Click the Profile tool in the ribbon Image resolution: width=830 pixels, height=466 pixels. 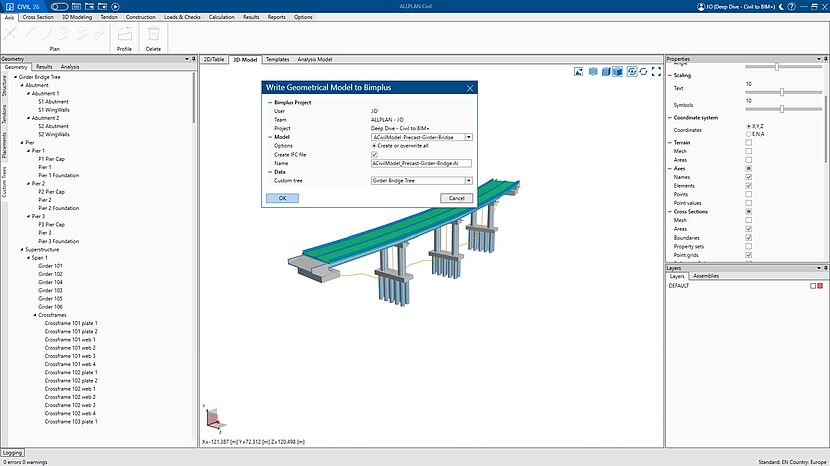124,36
